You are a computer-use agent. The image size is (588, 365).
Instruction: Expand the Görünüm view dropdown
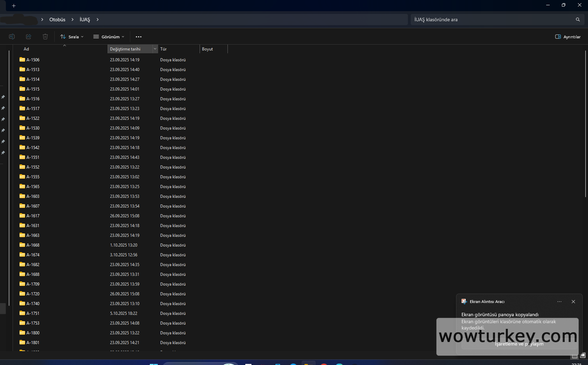pyautogui.click(x=109, y=37)
